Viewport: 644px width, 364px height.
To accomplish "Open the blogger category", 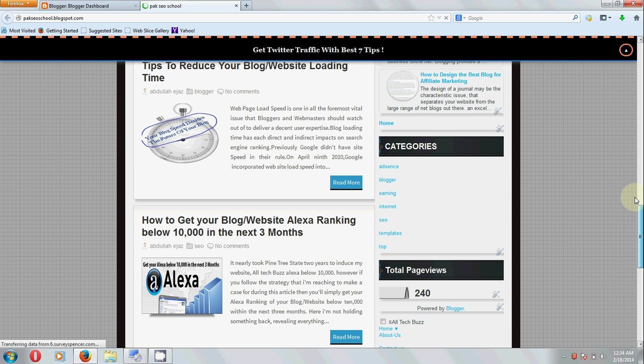I will (x=388, y=180).
